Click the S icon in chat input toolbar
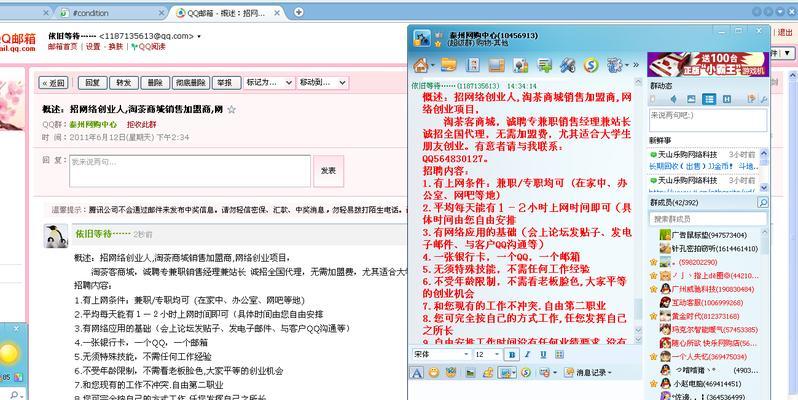 click(x=525, y=373)
